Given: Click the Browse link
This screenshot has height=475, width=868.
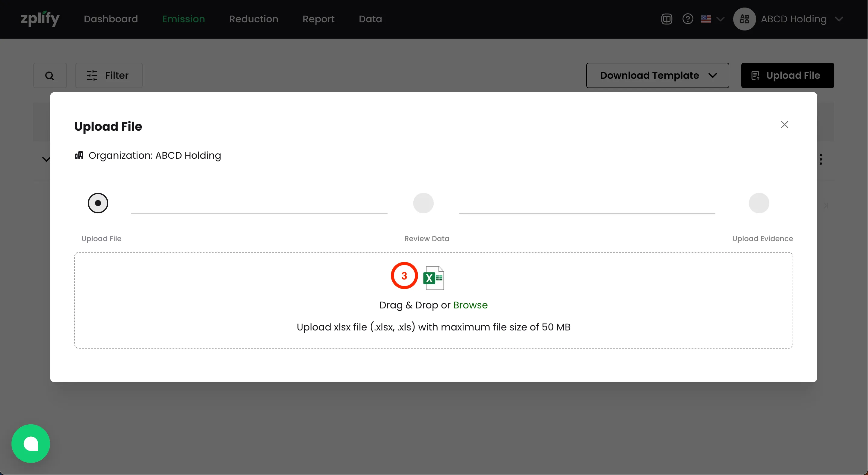Looking at the screenshot, I should pos(470,305).
